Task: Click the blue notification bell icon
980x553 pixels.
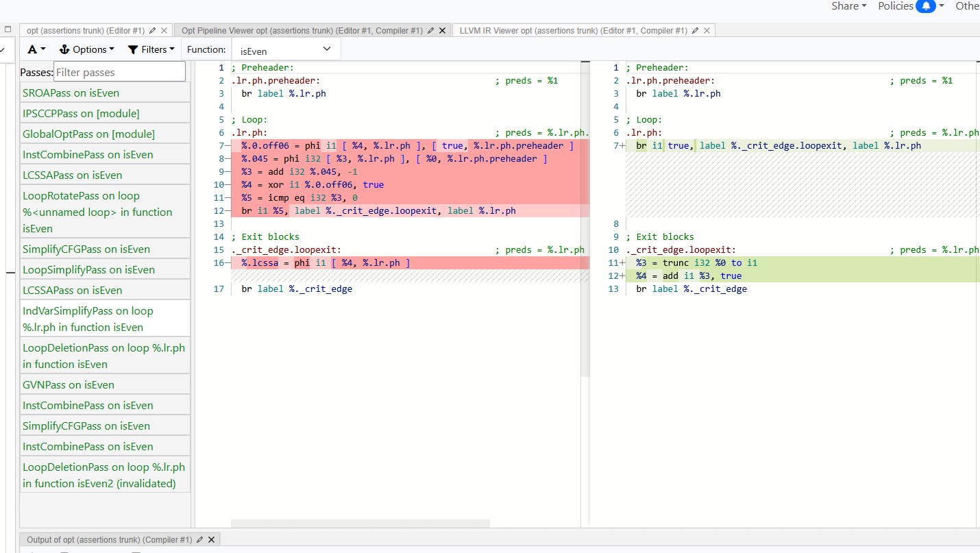Action: (926, 6)
